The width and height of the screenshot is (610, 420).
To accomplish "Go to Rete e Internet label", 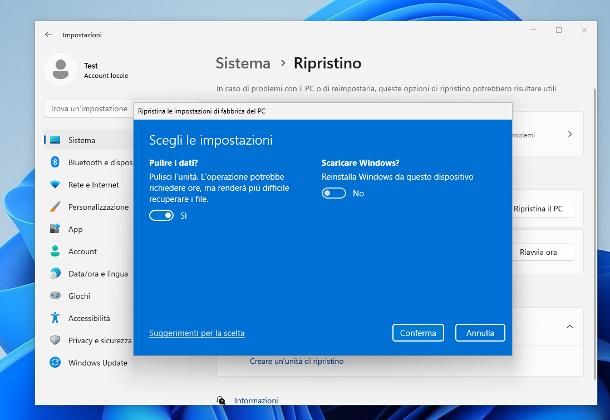I will [x=93, y=185].
